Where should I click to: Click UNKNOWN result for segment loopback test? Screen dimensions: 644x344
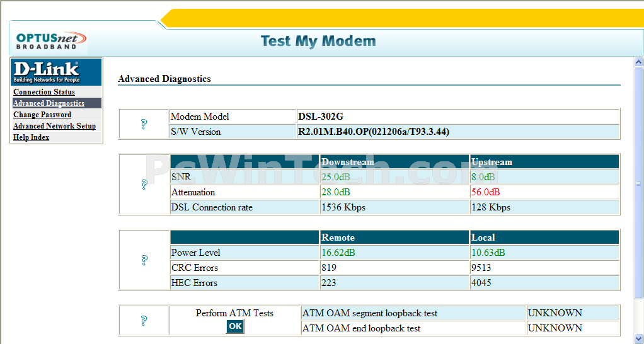click(555, 313)
